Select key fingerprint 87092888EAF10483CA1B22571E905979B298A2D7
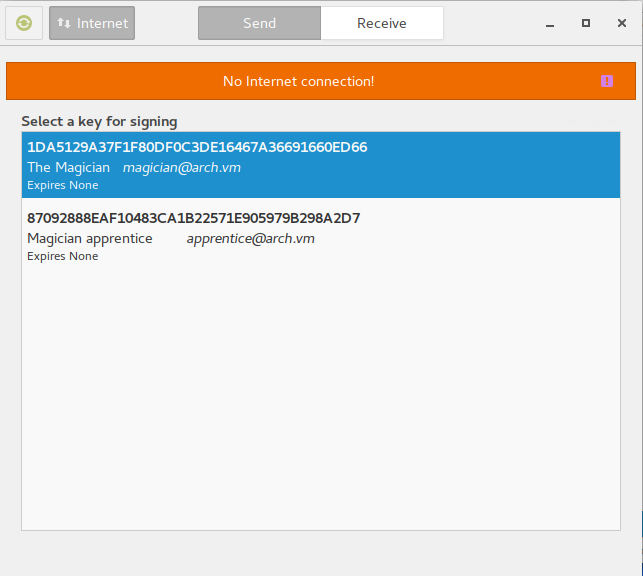This screenshot has width=643, height=576. click(x=194, y=218)
